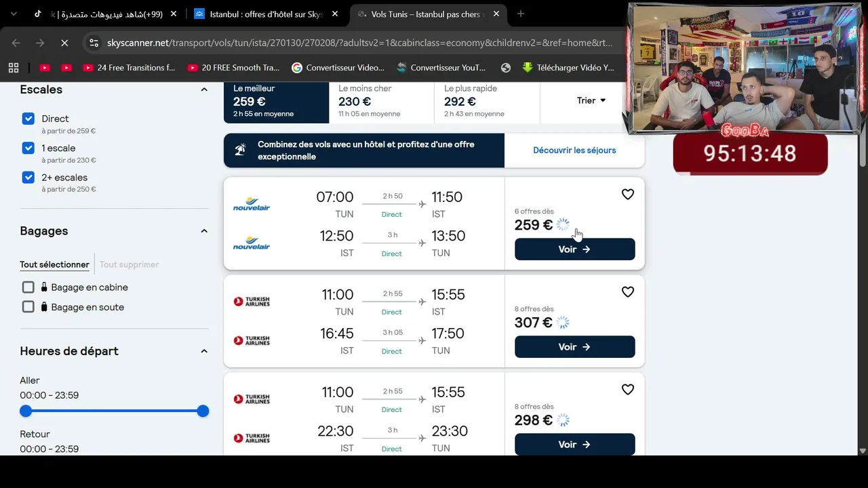Tick the Bagage en soute checkbox
The width and height of the screenshot is (868, 488).
click(28, 307)
